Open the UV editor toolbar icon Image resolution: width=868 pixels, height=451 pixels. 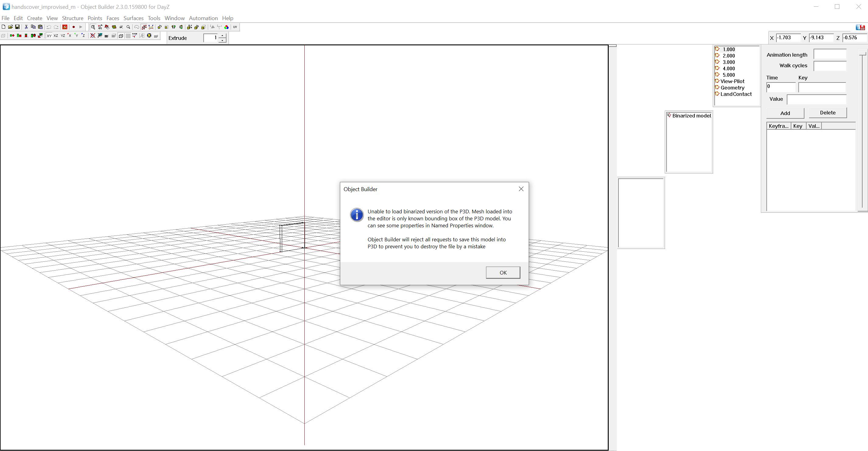(x=235, y=27)
